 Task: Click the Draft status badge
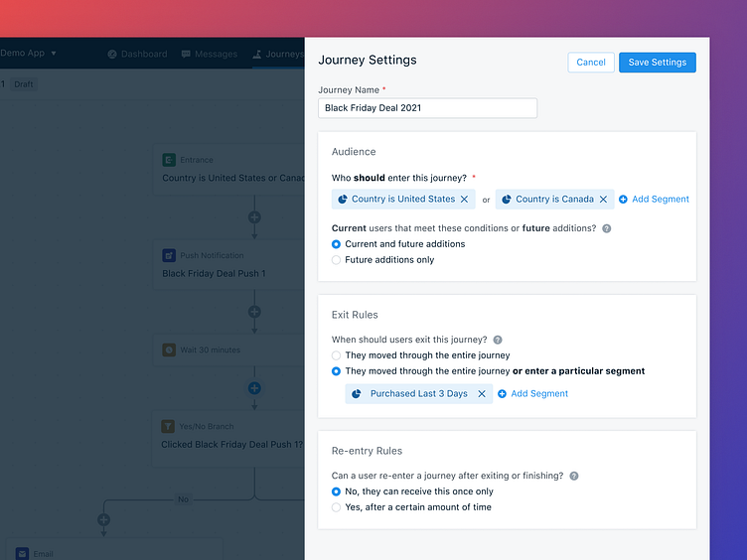click(24, 84)
